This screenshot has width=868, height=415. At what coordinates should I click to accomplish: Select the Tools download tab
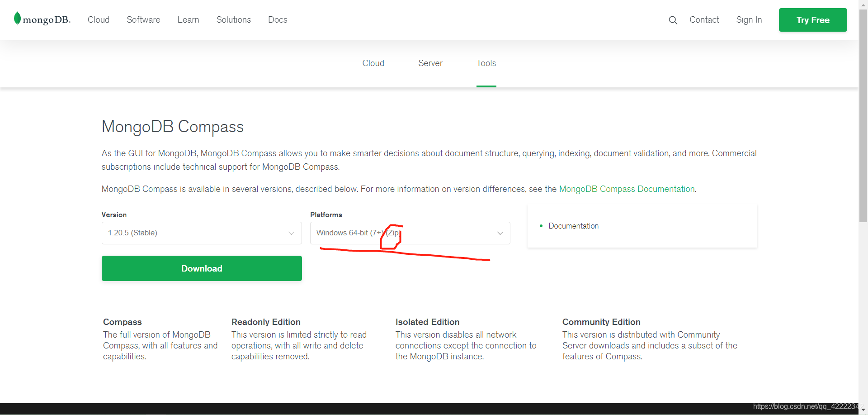[x=486, y=63]
